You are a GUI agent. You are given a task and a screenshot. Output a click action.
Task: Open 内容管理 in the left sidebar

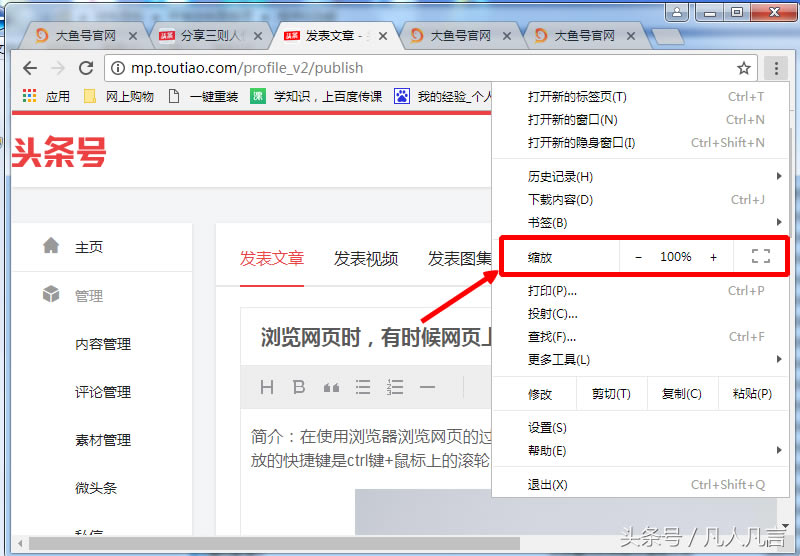point(103,344)
